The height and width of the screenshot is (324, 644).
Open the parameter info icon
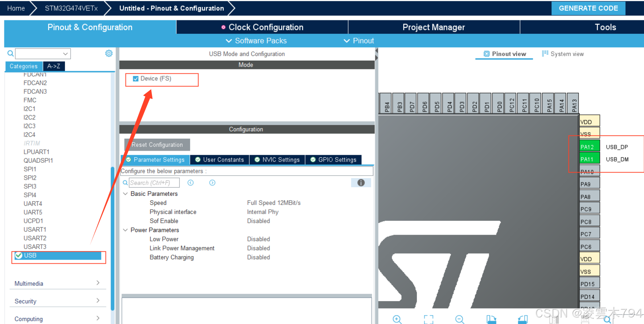pos(361,183)
